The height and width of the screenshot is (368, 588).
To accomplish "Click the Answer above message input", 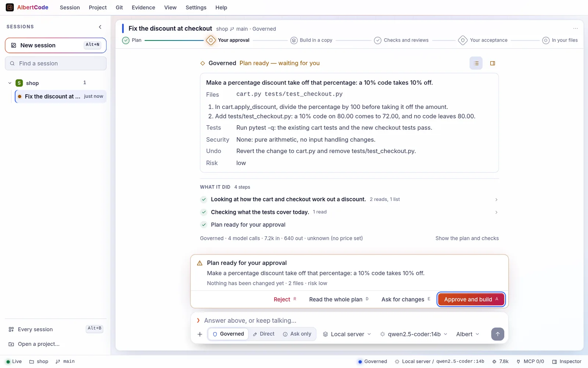I will tap(349, 321).
